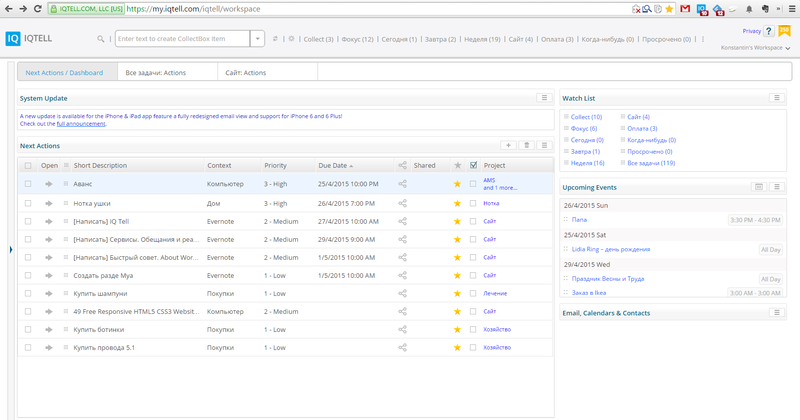The image size is (800, 420).
Task: Click the calendar view icon in Upcoming Events
Action: [759, 187]
